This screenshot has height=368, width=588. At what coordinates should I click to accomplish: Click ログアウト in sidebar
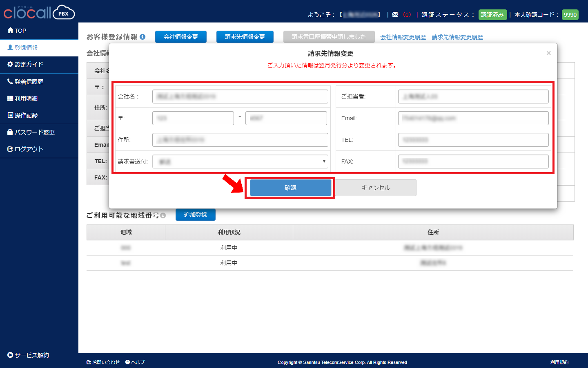25,149
